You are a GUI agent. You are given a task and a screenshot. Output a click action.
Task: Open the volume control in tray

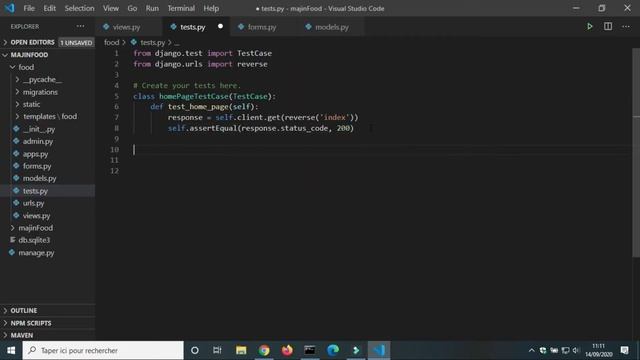pyautogui.click(x=576, y=350)
